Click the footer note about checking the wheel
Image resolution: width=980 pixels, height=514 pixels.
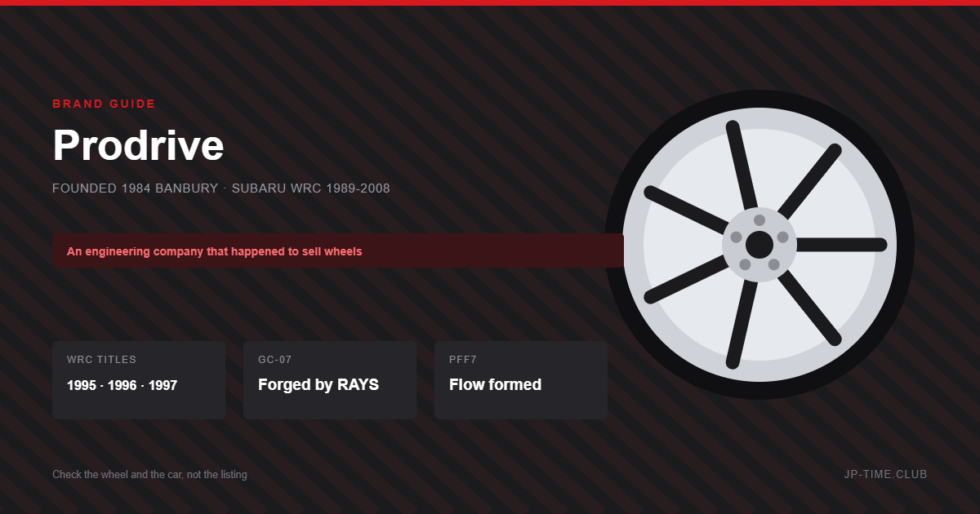pos(149,474)
